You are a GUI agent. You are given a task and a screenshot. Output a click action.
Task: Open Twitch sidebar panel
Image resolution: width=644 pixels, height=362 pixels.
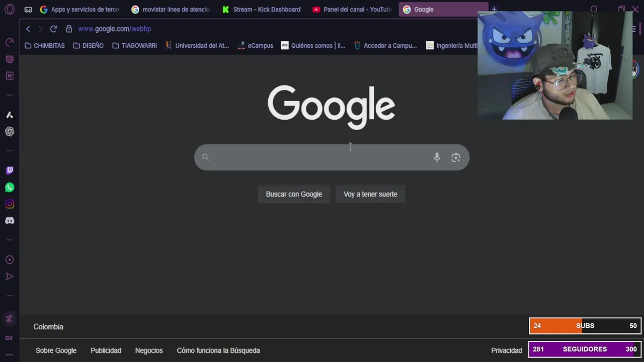pyautogui.click(x=10, y=170)
